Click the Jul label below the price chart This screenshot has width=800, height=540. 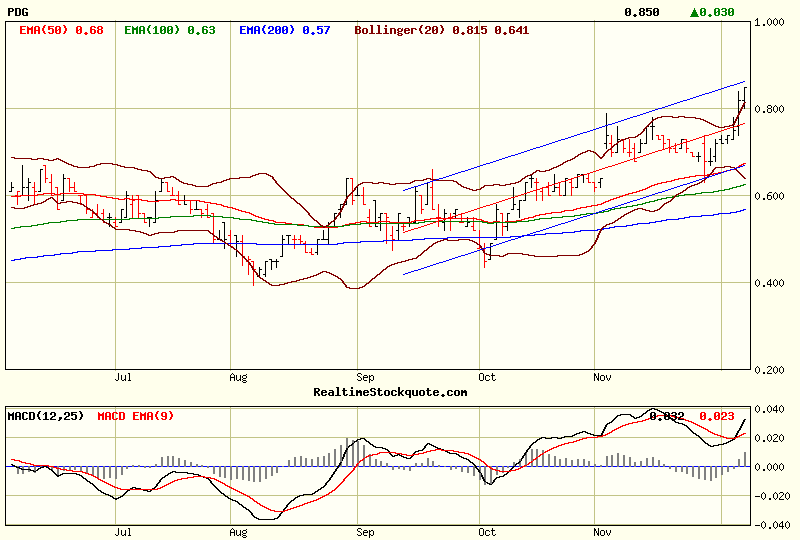pos(123,377)
